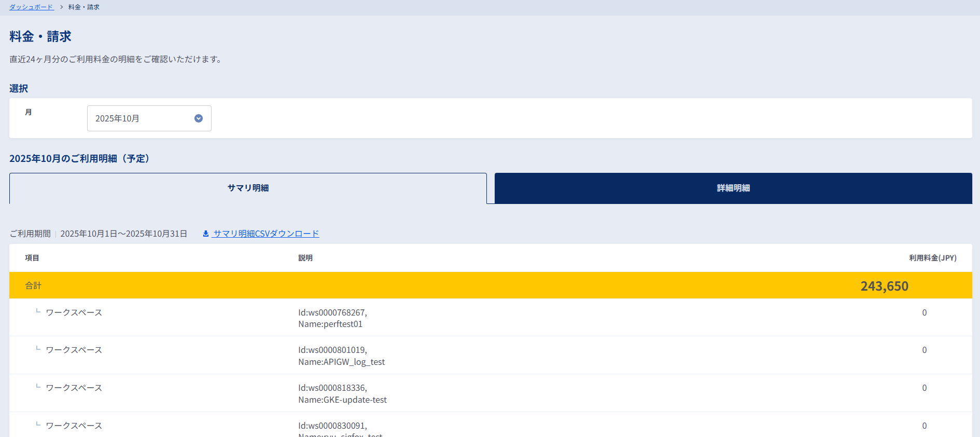Click the breadcrumb chevron separator
This screenshot has width=980, height=437.
pos(61,7)
